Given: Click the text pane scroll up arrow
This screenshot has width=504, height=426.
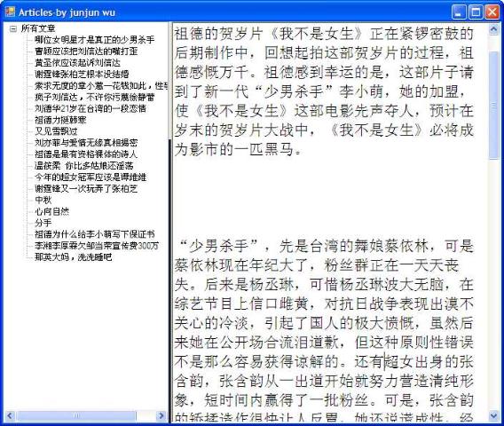Looking at the screenshot, I should click(493, 29).
